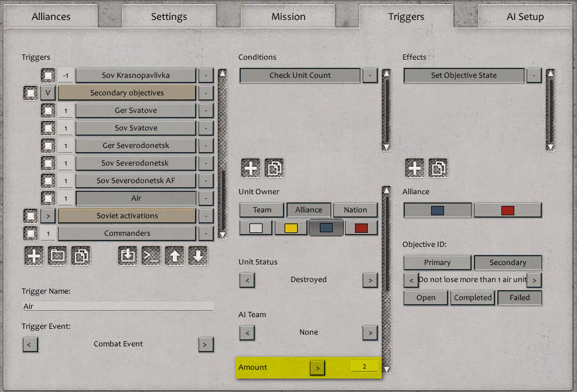The image size is (577, 392).
Task: Pick the yellow Unit Owner swatch
Action: (291, 228)
